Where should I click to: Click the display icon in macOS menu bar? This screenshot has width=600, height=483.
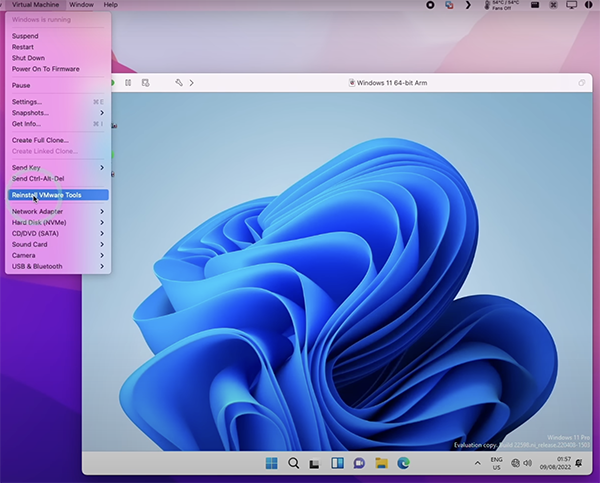click(571, 5)
